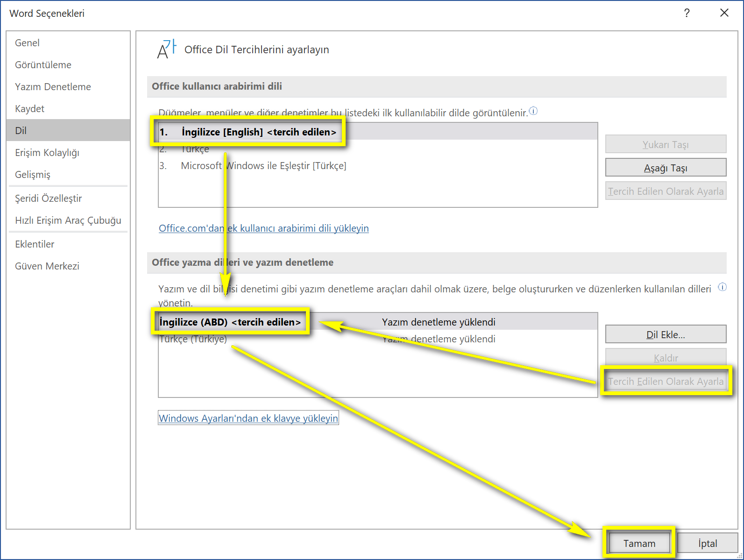Click the Office language preferences icon
744x560 pixels.
tap(167, 49)
